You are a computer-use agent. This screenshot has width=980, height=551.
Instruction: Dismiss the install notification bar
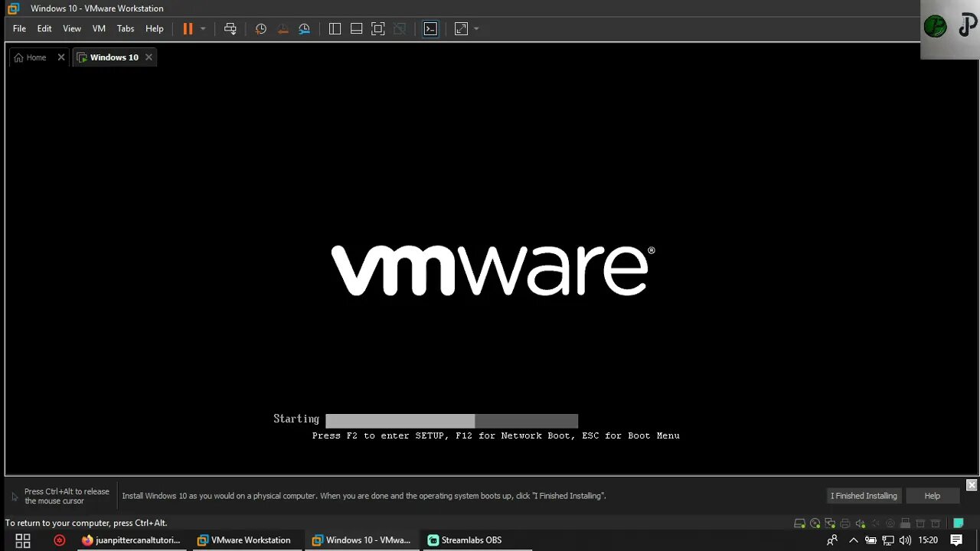[x=972, y=485]
